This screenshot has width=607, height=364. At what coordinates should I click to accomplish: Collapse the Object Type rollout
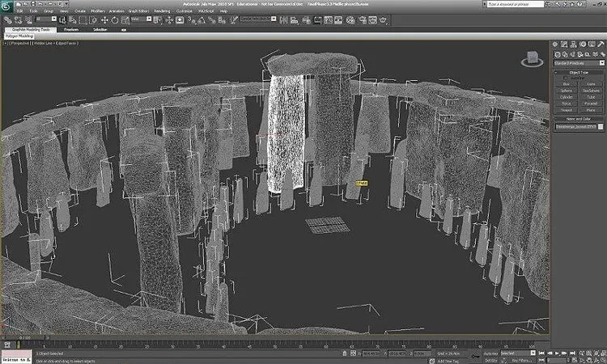(x=579, y=71)
